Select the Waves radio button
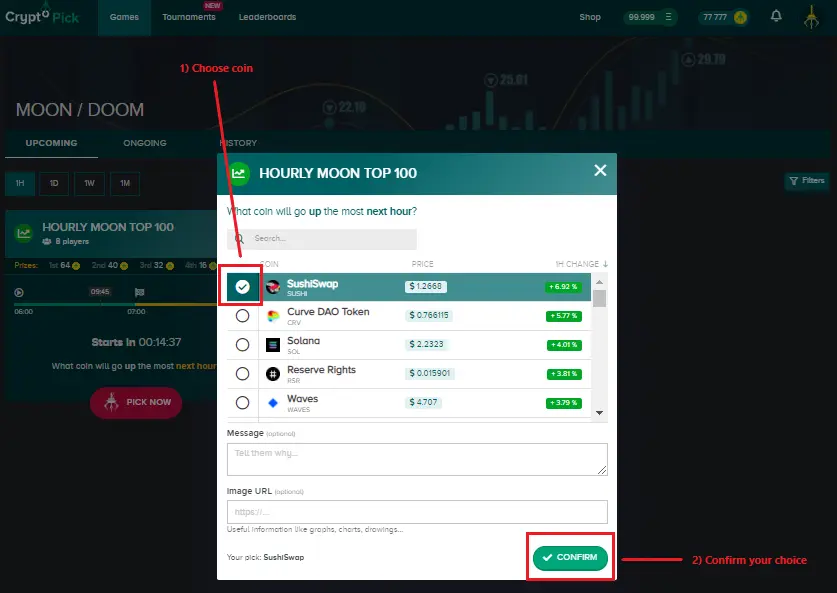Screen dimensions: 837x593 (242, 402)
